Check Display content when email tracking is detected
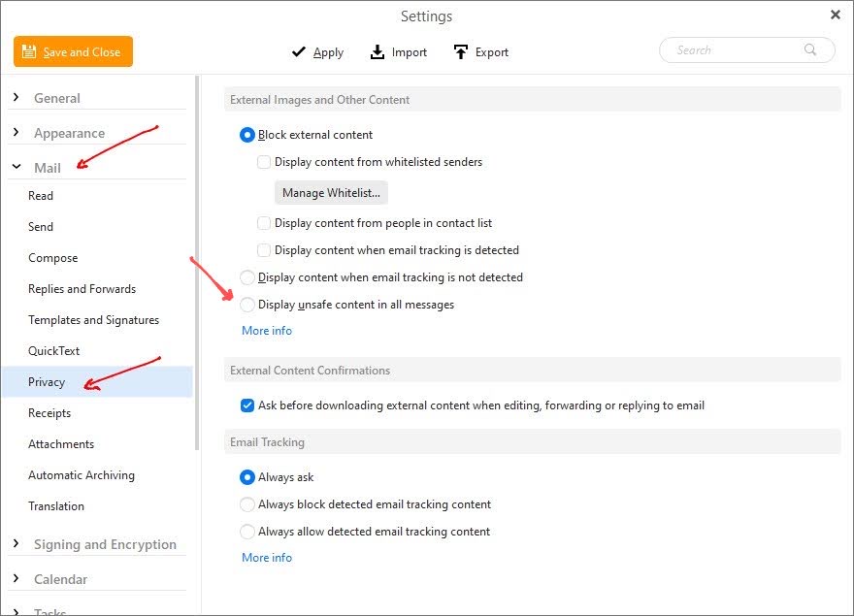854x616 pixels. [264, 250]
